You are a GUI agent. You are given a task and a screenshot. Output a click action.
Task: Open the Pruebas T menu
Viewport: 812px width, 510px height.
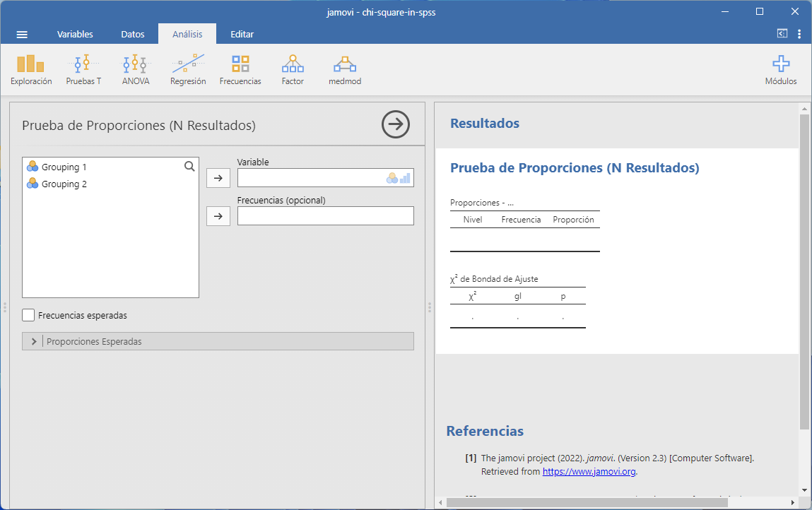tap(83, 71)
